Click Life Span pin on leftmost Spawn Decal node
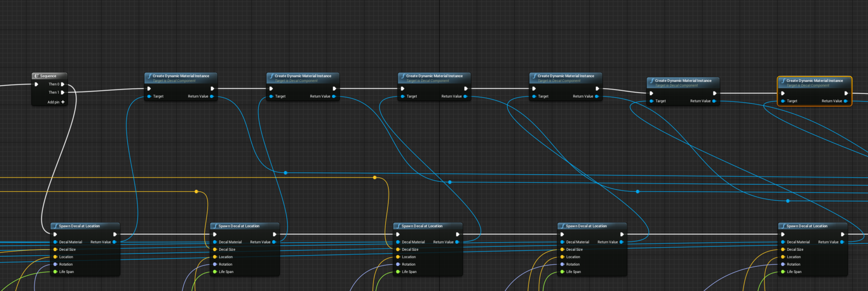 coord(55,271)
